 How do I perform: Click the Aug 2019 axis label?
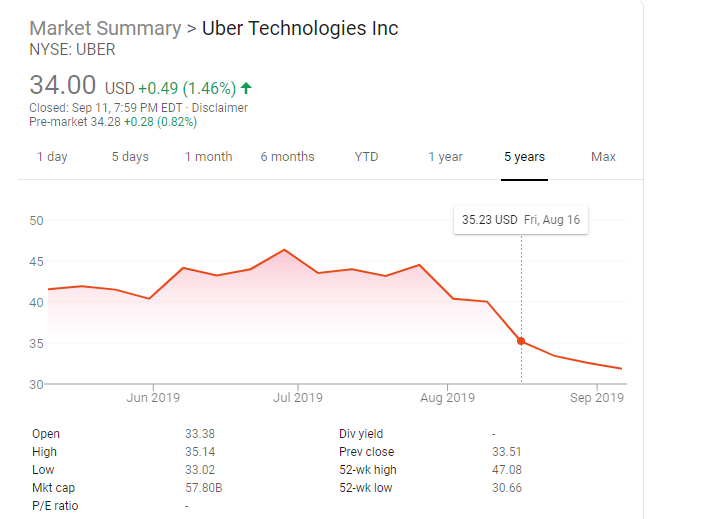coord(447,398)
